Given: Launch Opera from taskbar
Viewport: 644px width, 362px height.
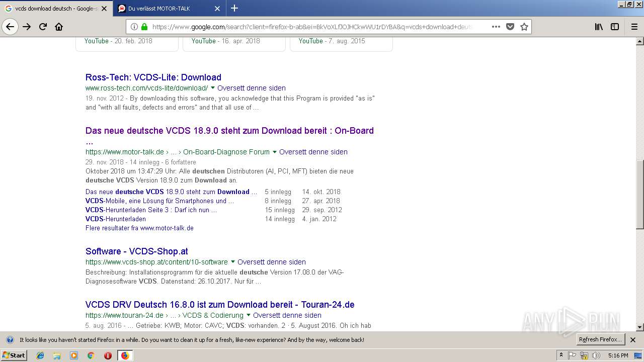Looking at the screenshot, I should [108, 355].
